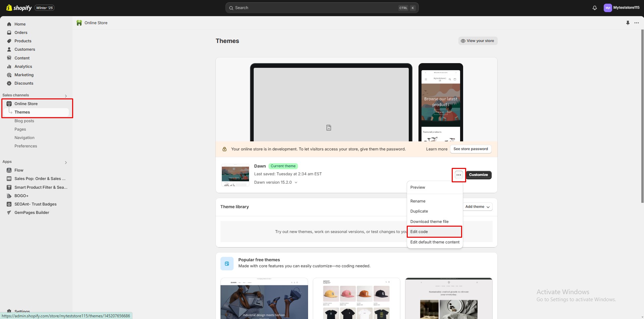The width and height of the screenshot is (644, 319).
Task: Open the Products section
Action: (x=23, y=41)
